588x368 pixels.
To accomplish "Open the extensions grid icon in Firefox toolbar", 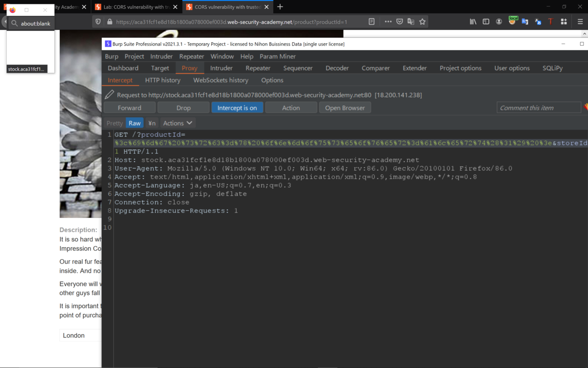I will pos(564,22).
